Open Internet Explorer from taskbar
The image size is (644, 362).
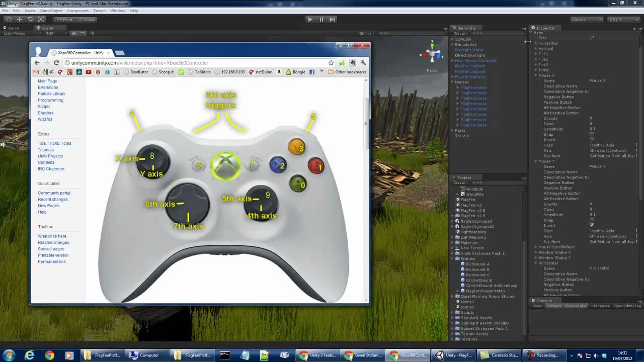30,355
